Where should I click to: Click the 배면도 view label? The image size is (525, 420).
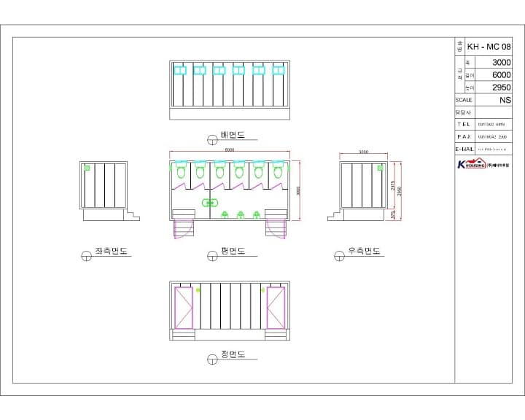click(x=233, y=135)
